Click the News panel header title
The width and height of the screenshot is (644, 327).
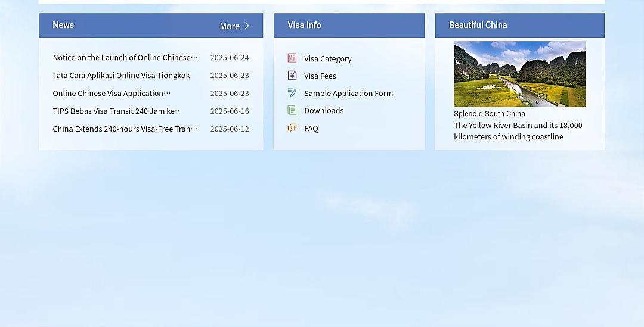pos(63,25)
